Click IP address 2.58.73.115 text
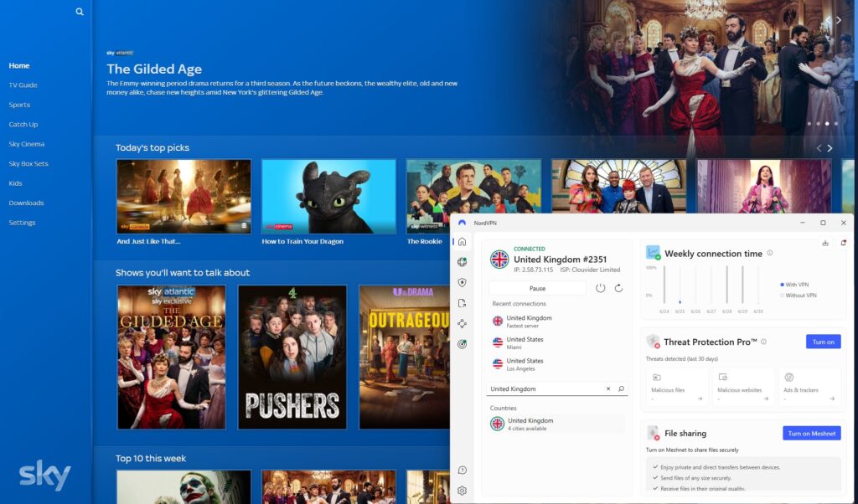This screenshot has height=504, width=858. [533, 270]
